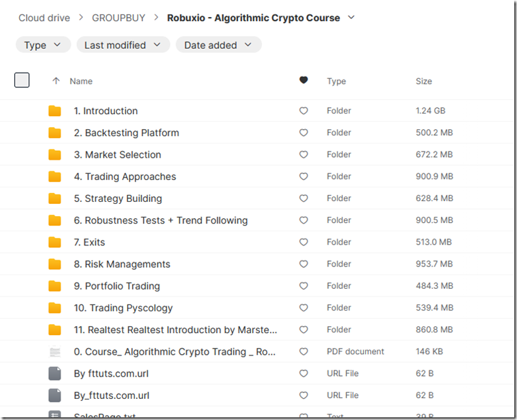Favourite 6. Robustness Tests + Trend Following
This screenshot has height=420, width=517.
(x=303, y=220)
